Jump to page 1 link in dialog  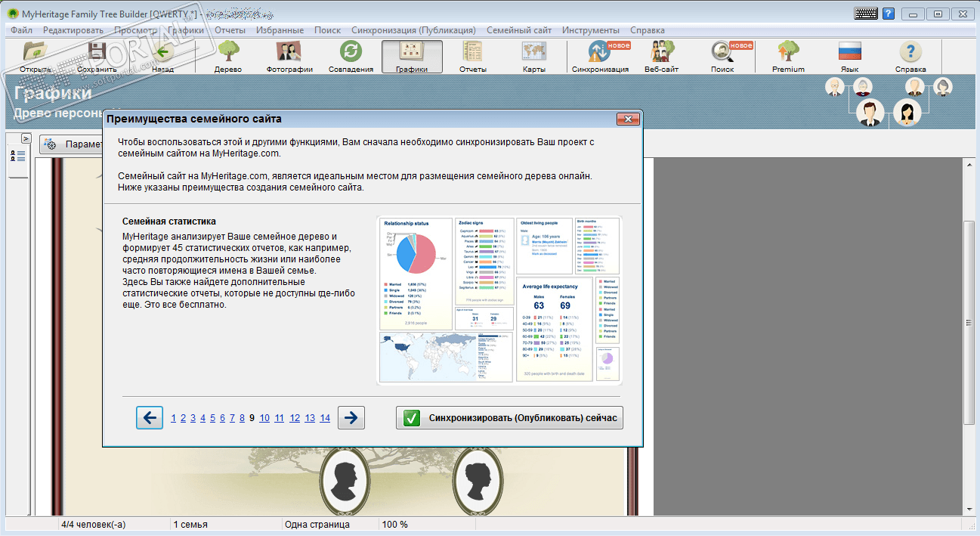pyautogui.click(x=174, y=417)
